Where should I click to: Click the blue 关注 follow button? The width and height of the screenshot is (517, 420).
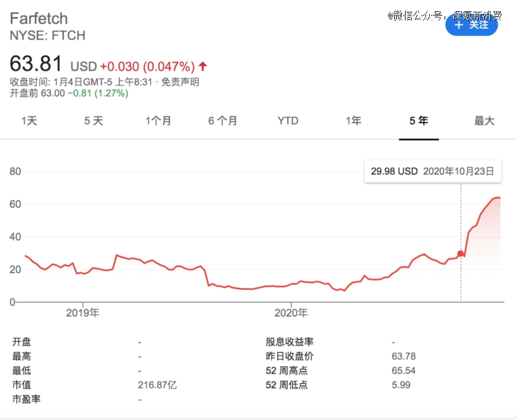(472, 25)
